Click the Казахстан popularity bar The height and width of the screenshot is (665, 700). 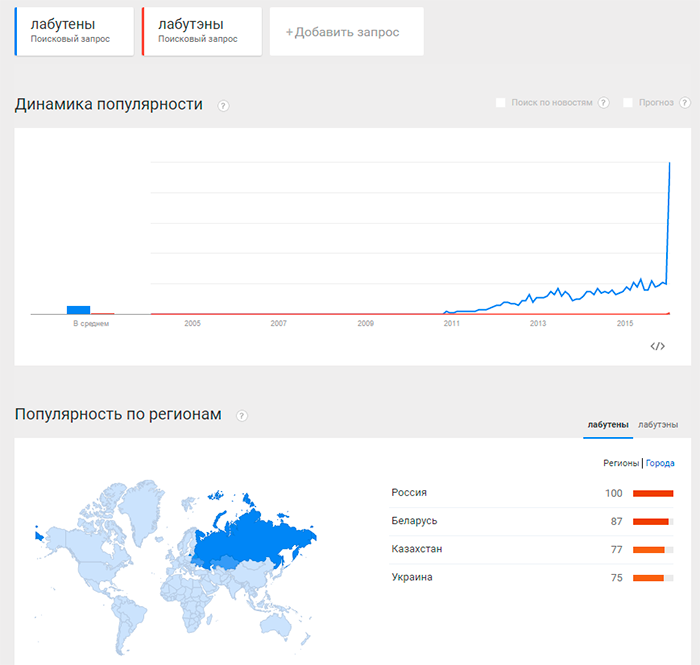pos(652,550)
